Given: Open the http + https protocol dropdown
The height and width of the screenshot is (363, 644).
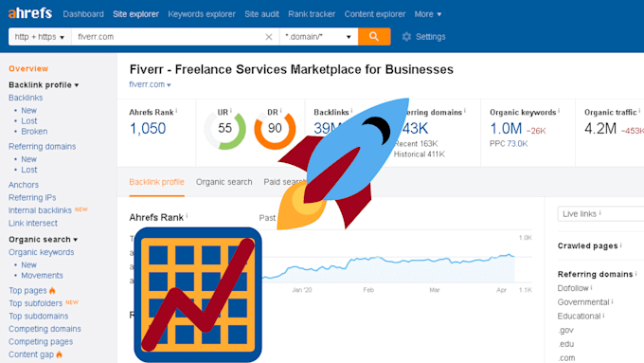Looking at the screenshot, I should click(x=40, y=37).
